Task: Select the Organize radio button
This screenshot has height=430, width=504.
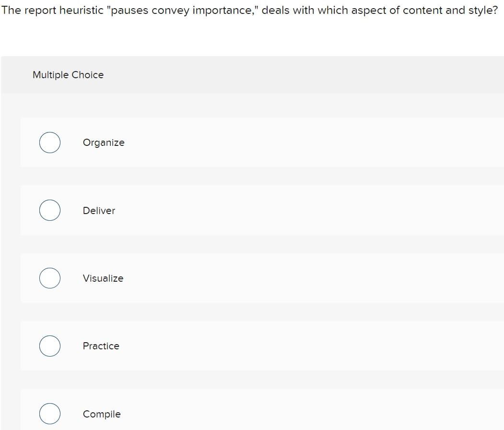Action: click(49, 142)
